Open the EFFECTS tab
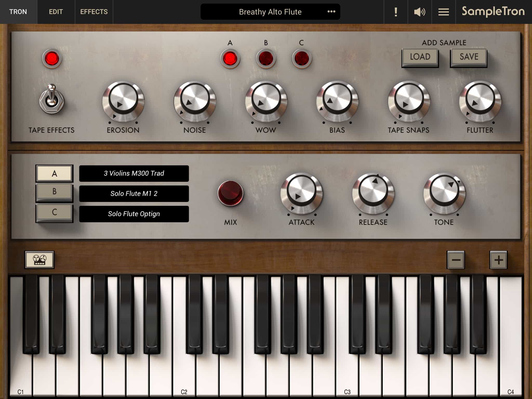The height and width of the screenshot is (399, 532). pos(94,12)
